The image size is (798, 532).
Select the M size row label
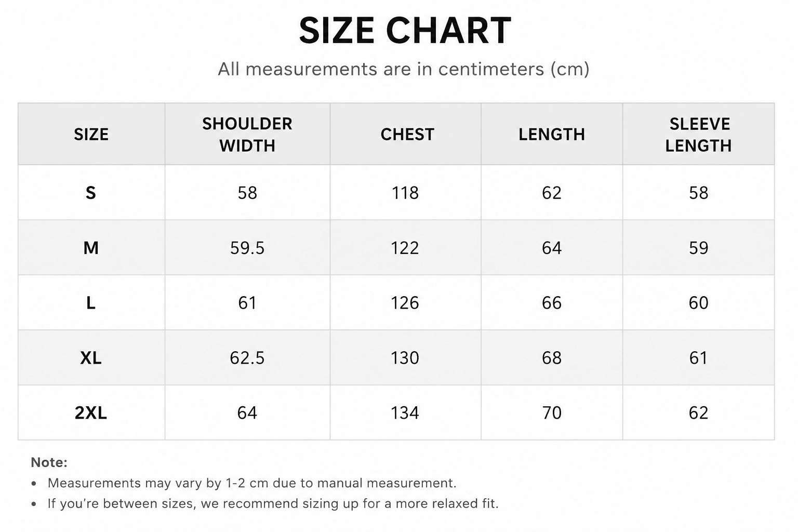pos(91,248)
